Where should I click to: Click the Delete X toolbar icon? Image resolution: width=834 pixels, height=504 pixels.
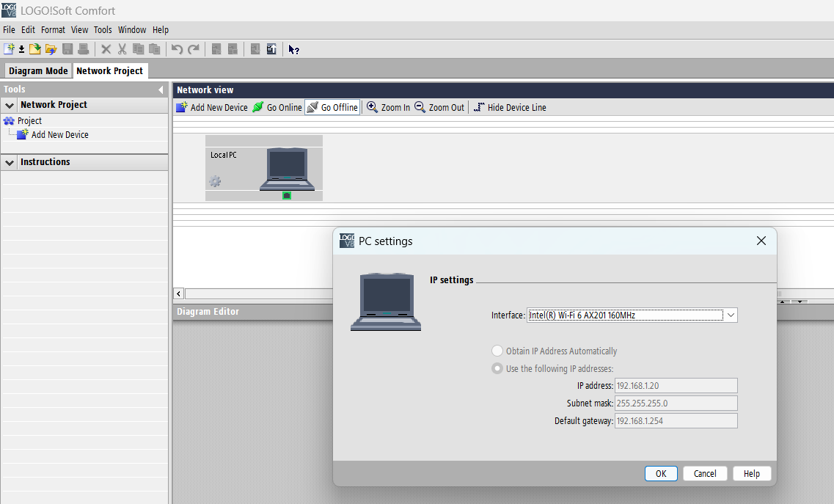click(106, 49)
